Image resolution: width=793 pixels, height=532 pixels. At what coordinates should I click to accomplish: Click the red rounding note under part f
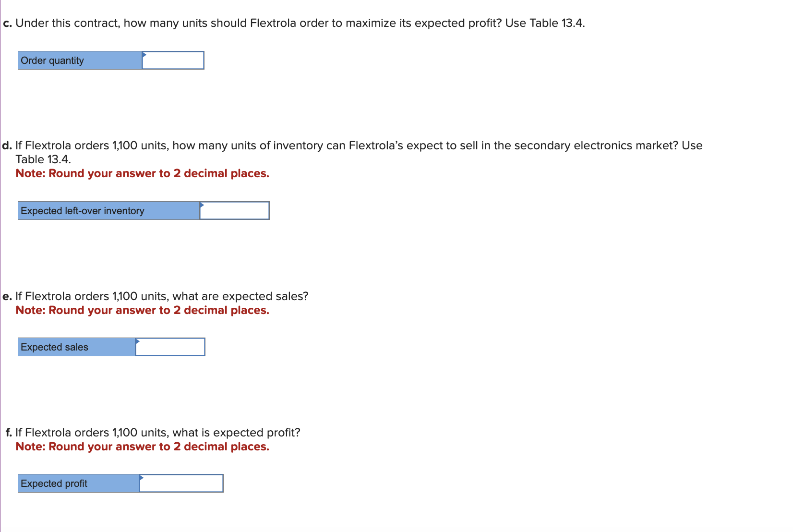(143, 447)
